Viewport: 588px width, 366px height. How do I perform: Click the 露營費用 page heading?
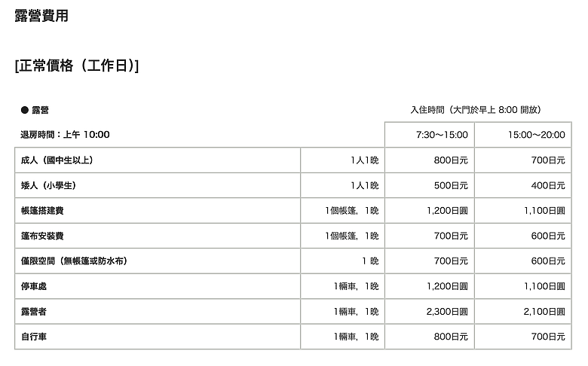(x=41, y=16)
